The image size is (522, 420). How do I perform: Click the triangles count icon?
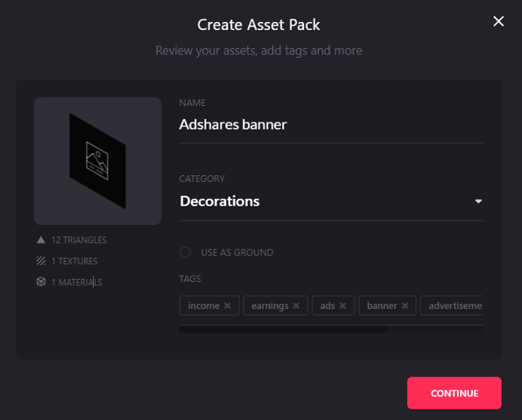point(41,240)
